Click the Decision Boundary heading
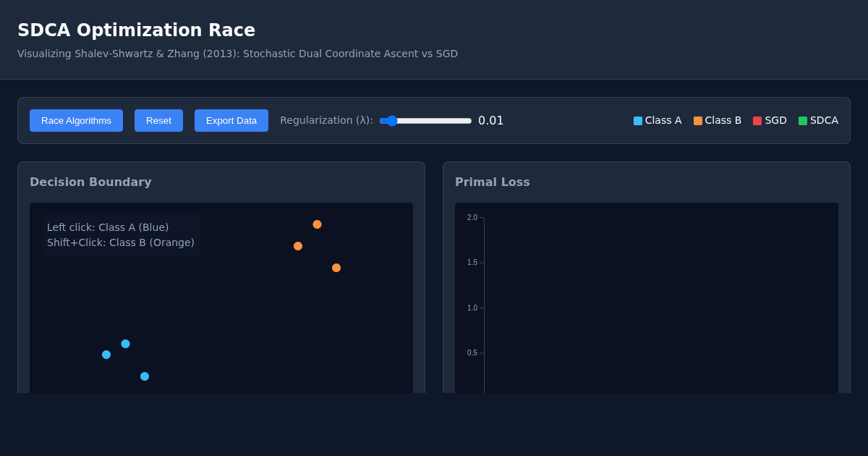Viewport: 868px width, 456px height. point(90,182)
